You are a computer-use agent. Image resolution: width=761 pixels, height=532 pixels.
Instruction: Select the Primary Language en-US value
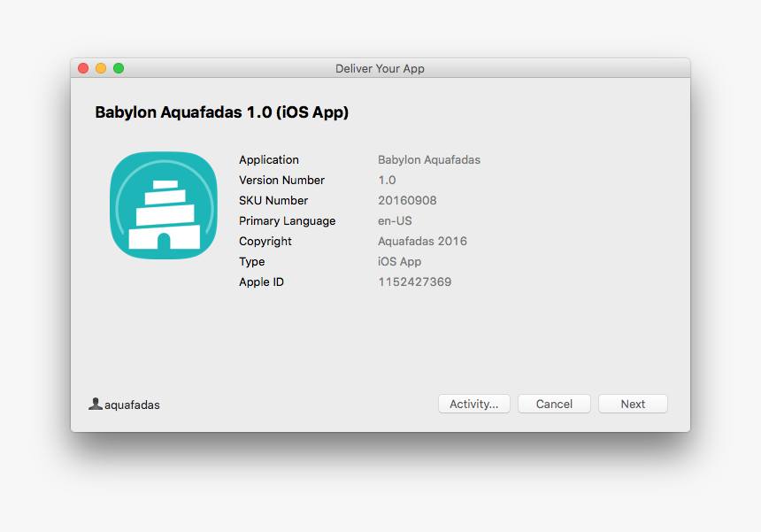coord(395,220)
